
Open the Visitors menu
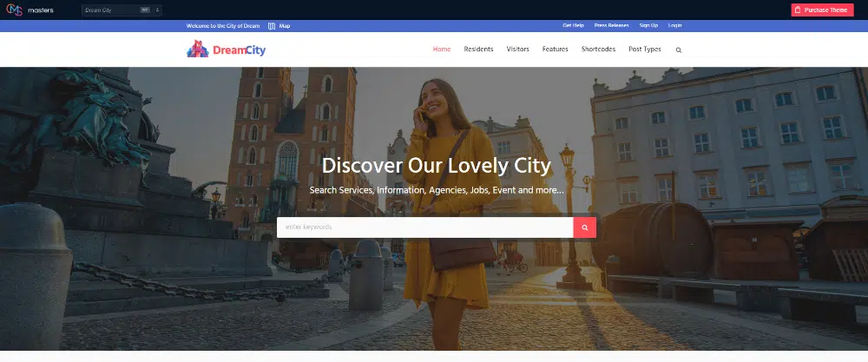coord(518,49)
